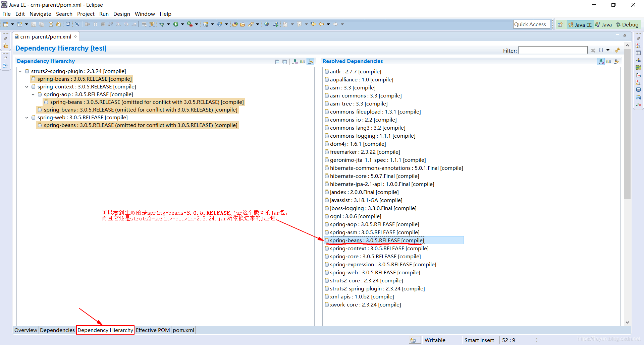Image resolution: width=644 pixels, height=345 pixels.
Task: Collapse all in Dependency Hierarchy panel
Action: [x=277, y=62]
